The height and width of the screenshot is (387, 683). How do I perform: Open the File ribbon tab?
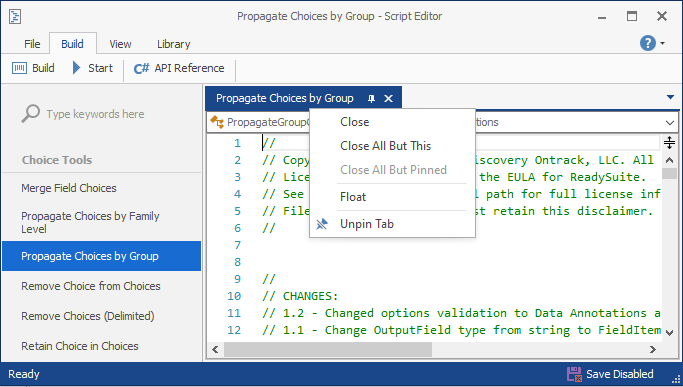pos(32,44)
